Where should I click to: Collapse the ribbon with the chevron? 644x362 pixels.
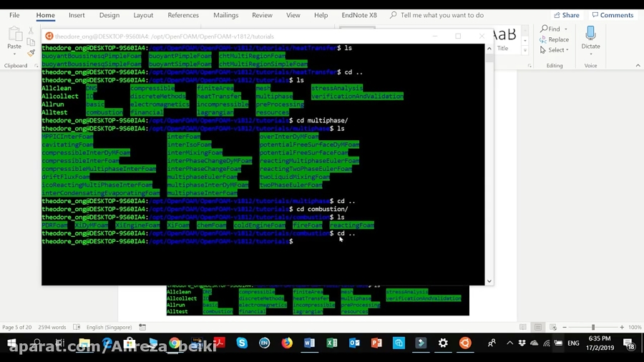tap(638, 65)
